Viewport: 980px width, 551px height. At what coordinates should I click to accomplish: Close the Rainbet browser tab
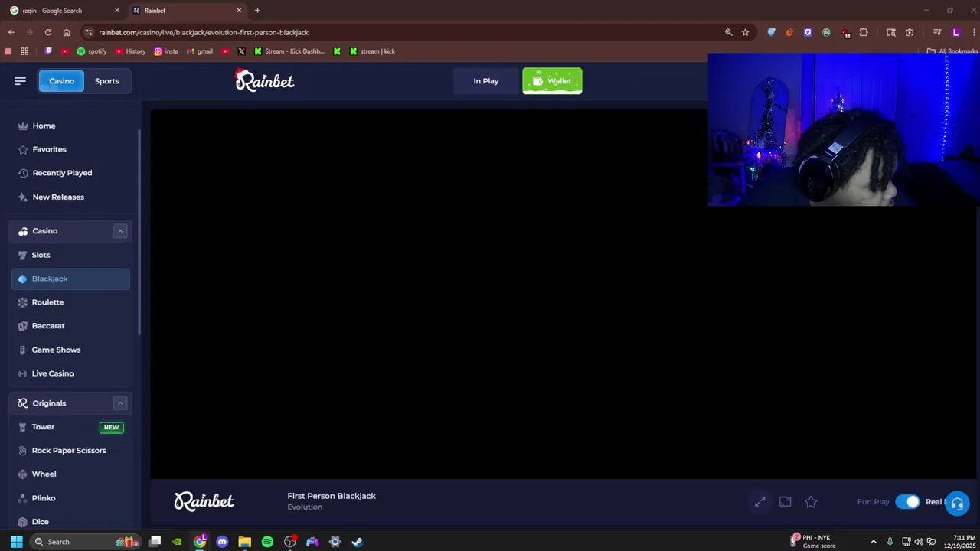(x=239, y=11)
